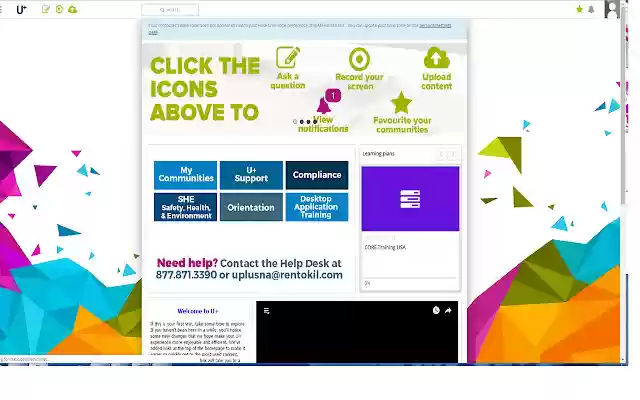Open the My Communities tile
This screenshot has height=400, width=640.
(x=186, y=175)
